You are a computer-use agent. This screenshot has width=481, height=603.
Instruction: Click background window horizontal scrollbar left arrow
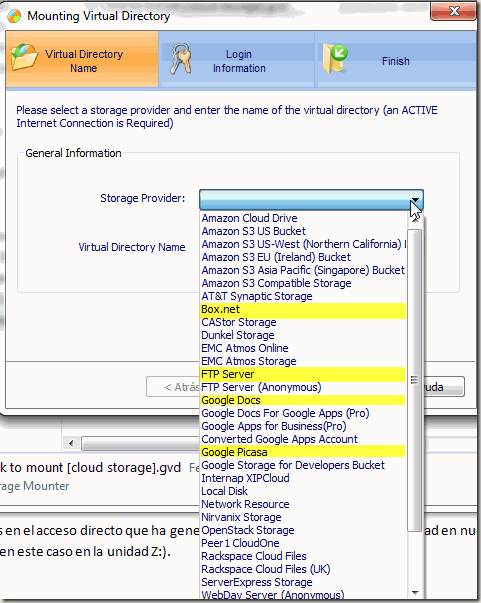click(x=71, y=443)
